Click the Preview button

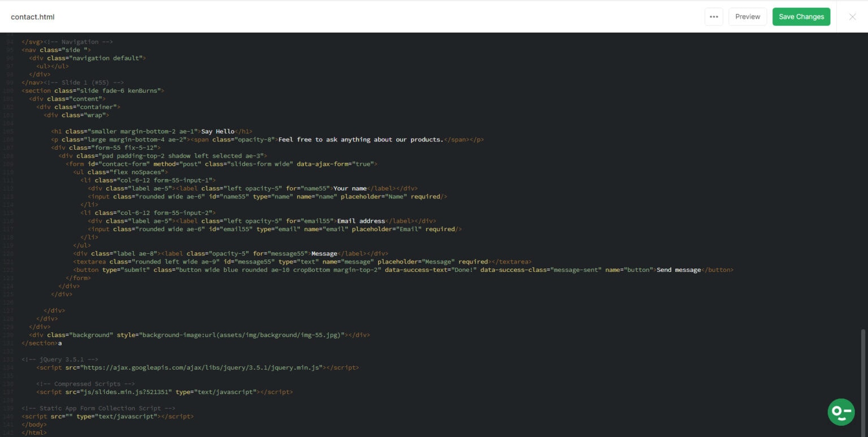tap(747, 16)
